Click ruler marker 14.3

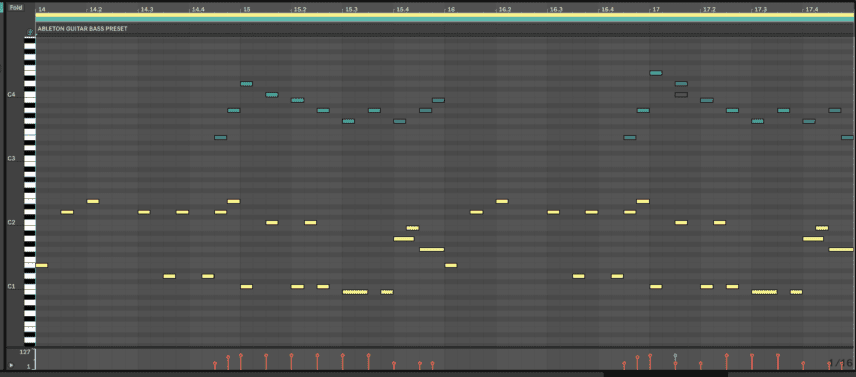[x=147, y=9]
